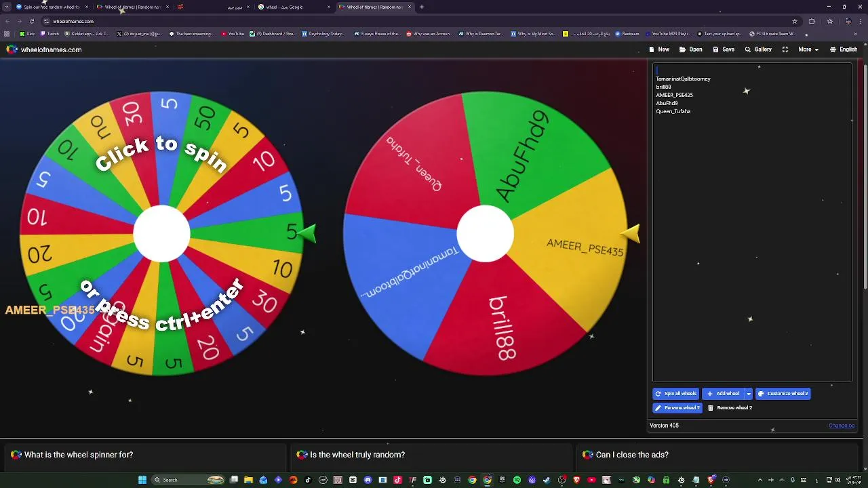Open the Windows Start menu
Screen dimensions: 868x488
142,480
